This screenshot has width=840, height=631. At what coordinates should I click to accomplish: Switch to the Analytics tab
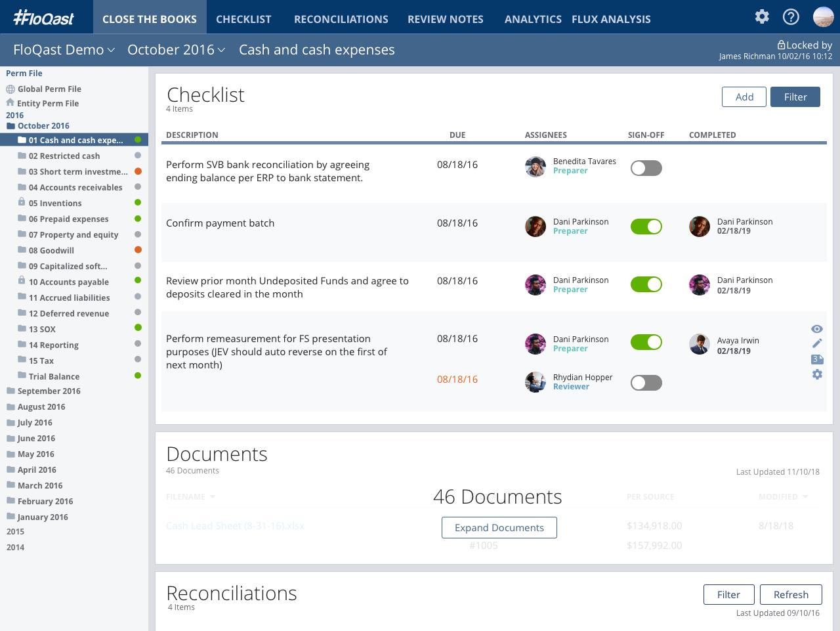tap(533, 19)
